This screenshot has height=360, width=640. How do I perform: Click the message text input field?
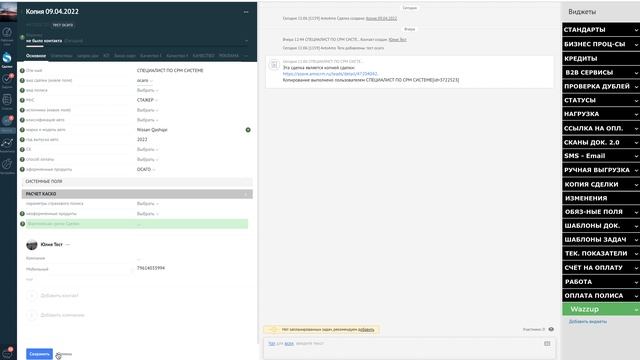(x=410, y=348)
